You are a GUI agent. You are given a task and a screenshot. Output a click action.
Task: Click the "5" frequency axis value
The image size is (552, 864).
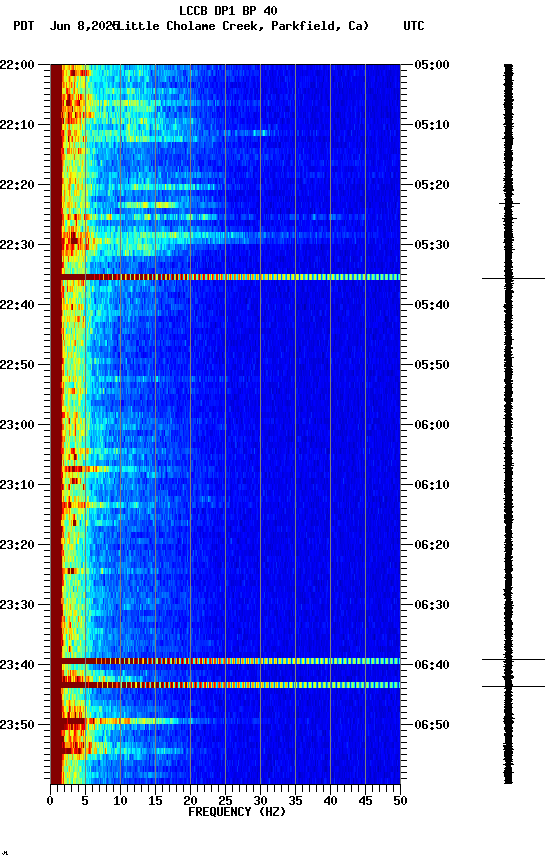[85, 801]
